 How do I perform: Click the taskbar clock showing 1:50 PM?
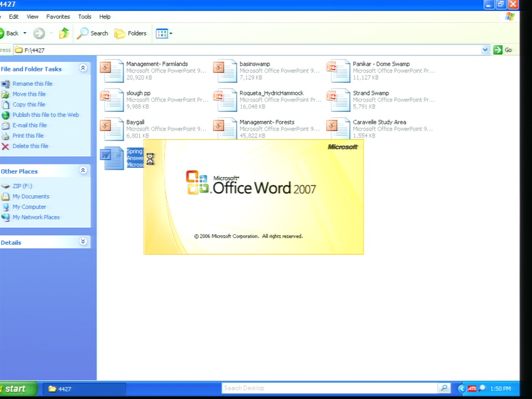pos(500,389)
